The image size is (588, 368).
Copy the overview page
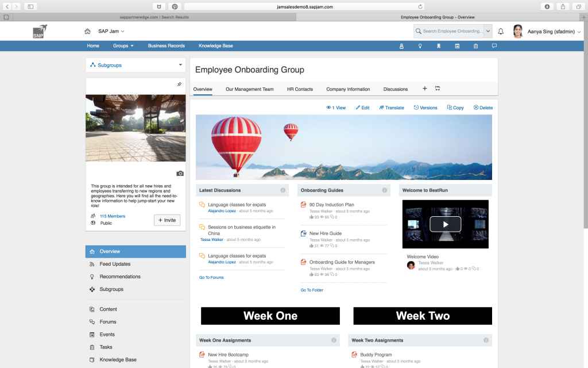pos(455,108)
